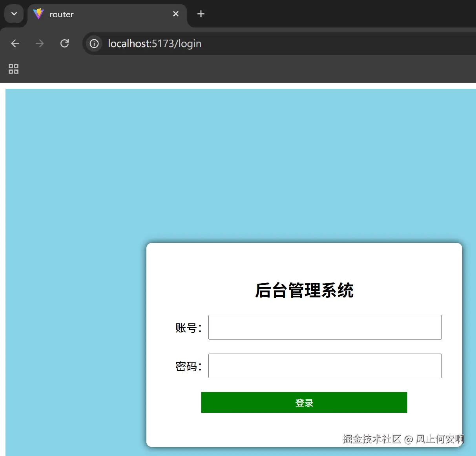Open the apps grid shortcut
The image size is (476, 456).
pyautogui.click(x=14, y=69)
